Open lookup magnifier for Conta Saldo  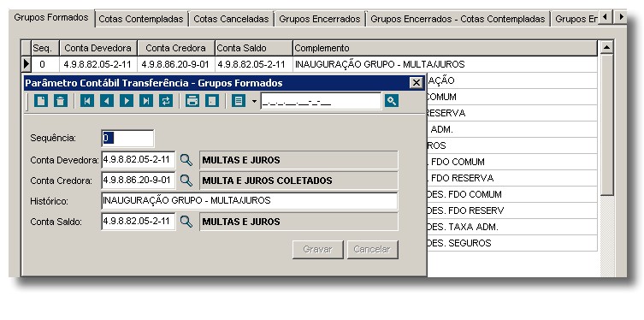pyautogui.click(x=186, y=222)
